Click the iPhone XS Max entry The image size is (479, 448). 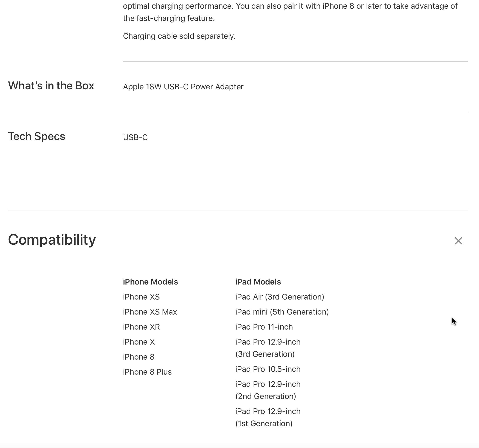click(x=150, y=312)
